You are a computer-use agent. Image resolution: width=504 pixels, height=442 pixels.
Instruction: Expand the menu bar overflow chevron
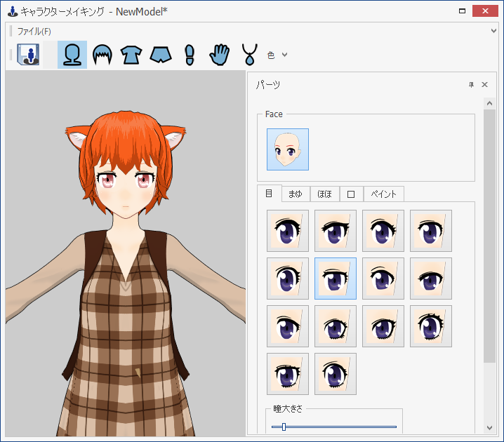(x=494, y=31)
